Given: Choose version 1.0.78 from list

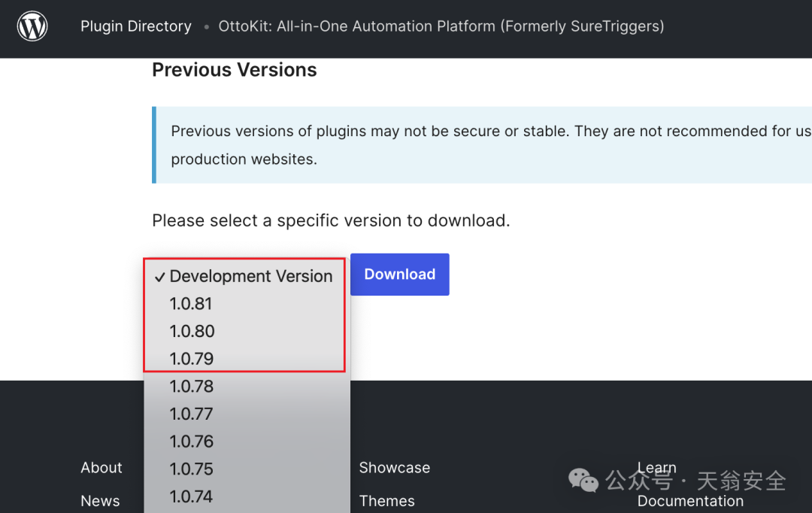Looking at the screenshot, I should (x=247, y=386).
